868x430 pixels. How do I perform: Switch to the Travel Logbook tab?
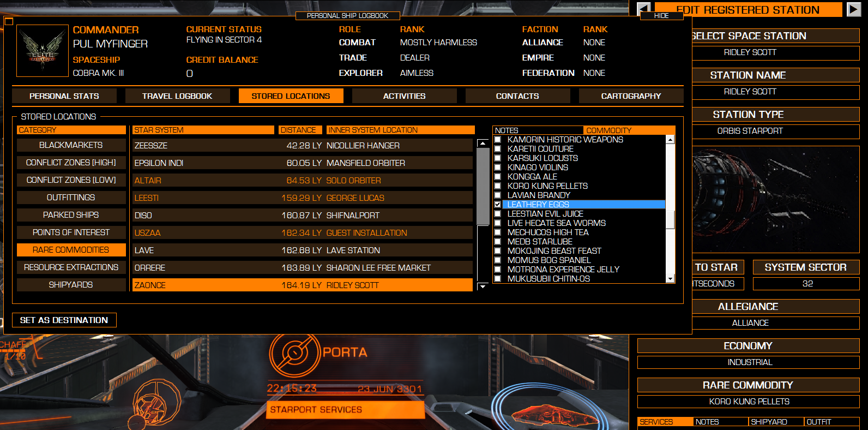point(177,96)
